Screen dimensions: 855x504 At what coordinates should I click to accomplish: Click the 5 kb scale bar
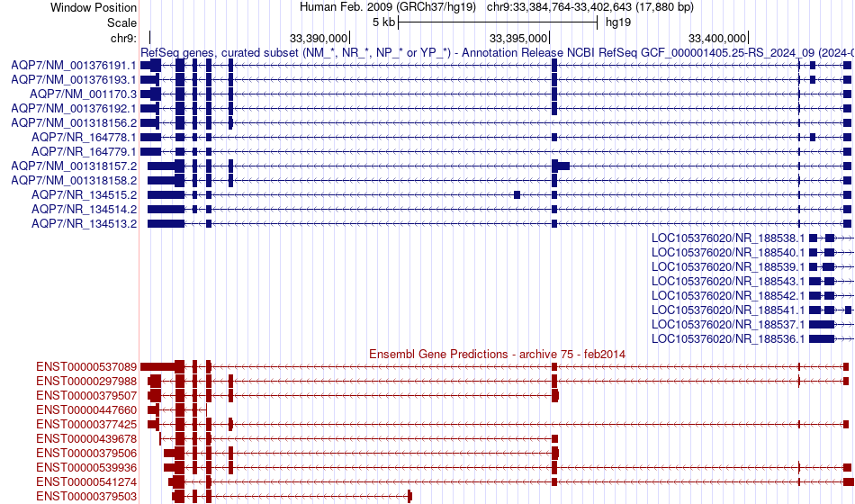coord(498,22)
